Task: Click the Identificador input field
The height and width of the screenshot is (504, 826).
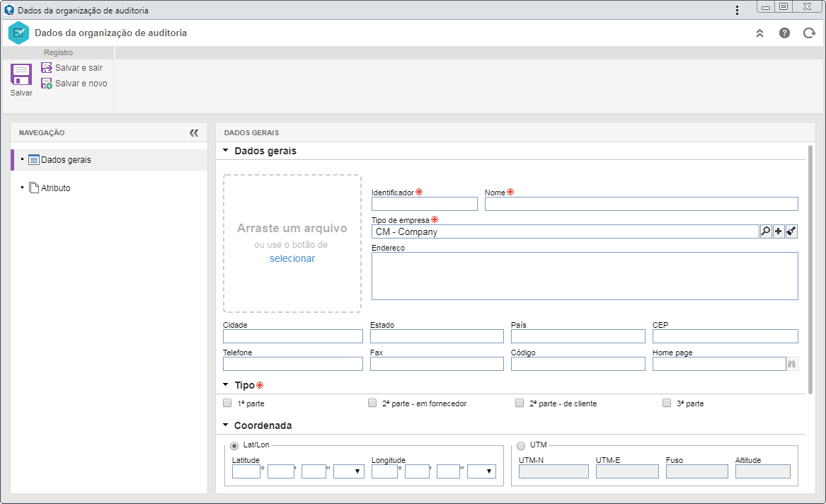Action: (x=425, y=204)
